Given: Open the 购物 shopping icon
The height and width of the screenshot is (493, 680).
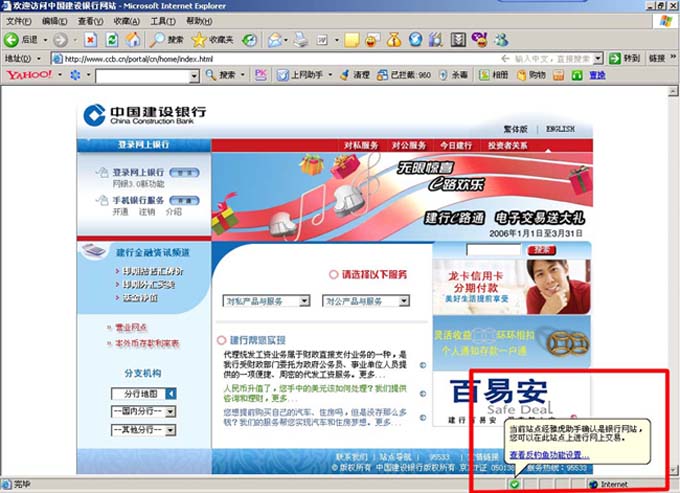Looking at the screenshot, I should (521, 75).
